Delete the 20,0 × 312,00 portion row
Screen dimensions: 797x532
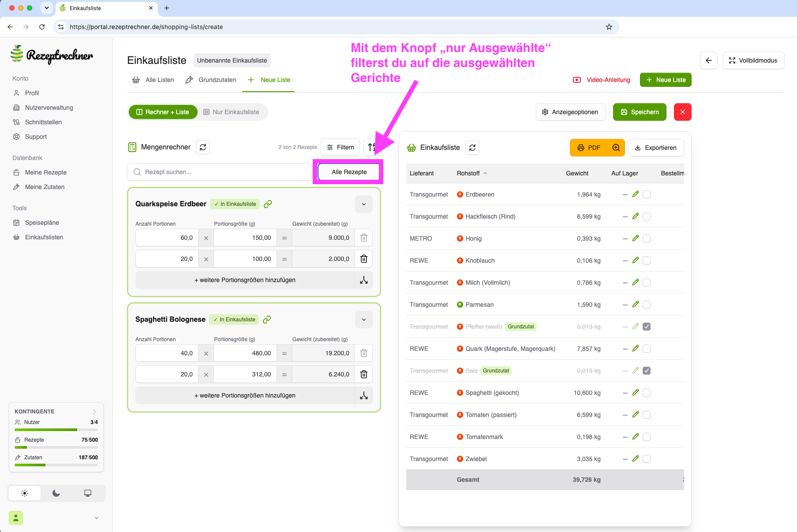pos(364,374)
